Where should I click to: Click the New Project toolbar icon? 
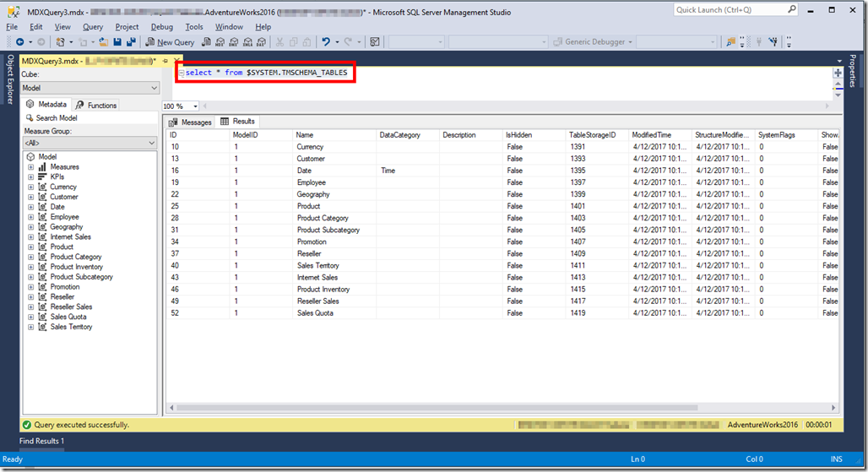60,42
